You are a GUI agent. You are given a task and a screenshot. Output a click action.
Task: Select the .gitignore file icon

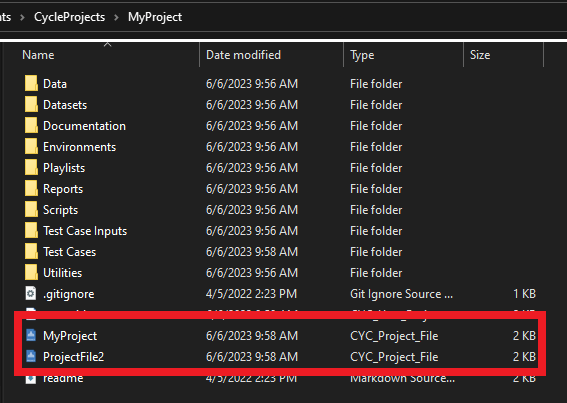coord(31,293)
